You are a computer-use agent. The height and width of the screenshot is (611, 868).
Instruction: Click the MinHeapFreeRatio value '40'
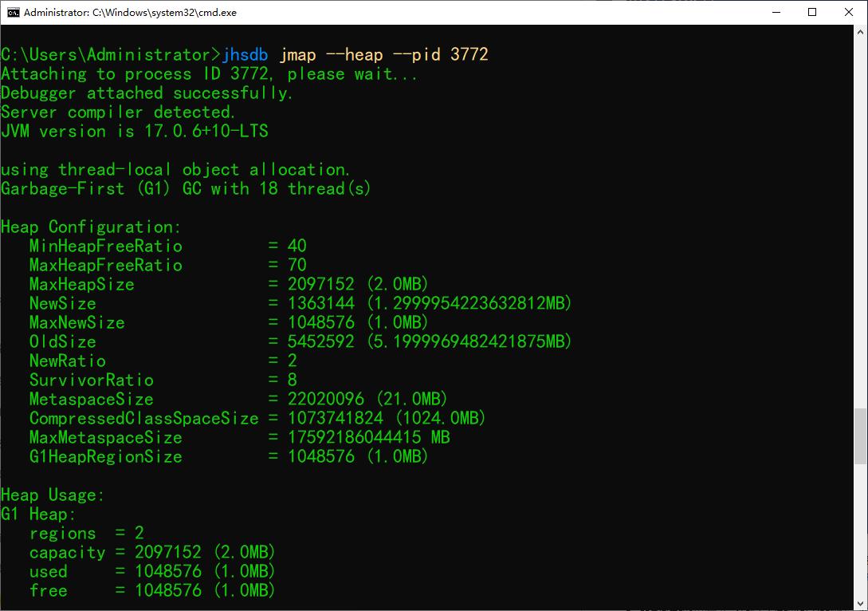(x=297, y=246)
